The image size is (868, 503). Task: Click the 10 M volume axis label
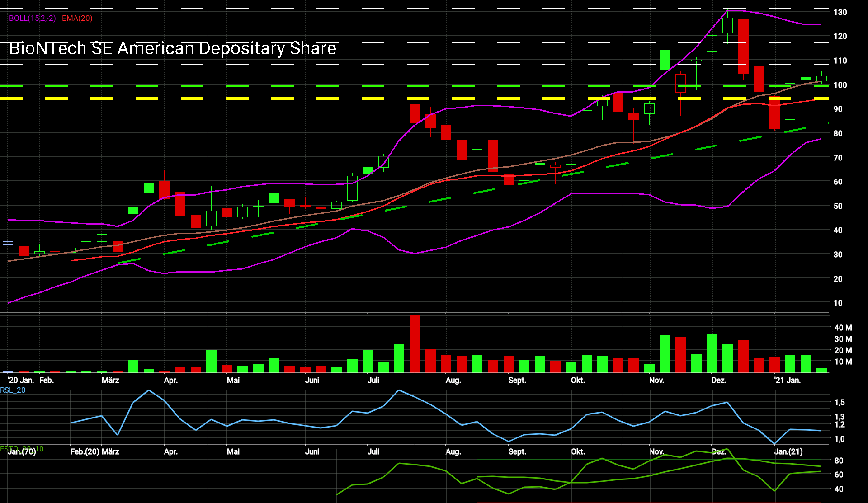(843, 362)
